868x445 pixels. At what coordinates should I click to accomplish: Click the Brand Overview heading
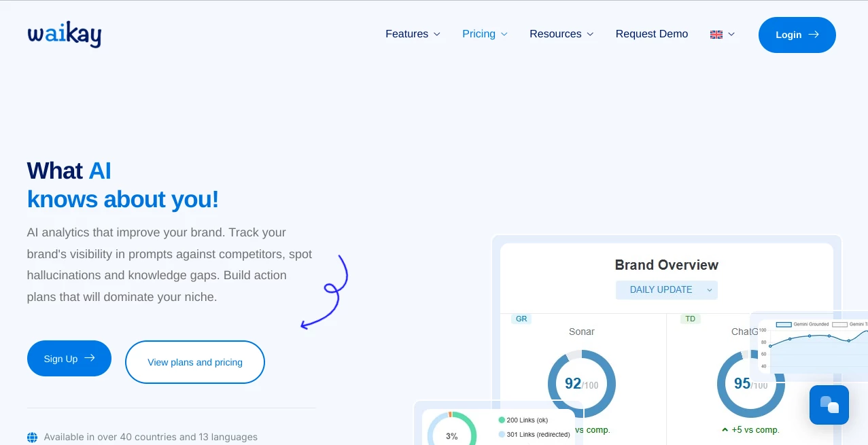667,265
